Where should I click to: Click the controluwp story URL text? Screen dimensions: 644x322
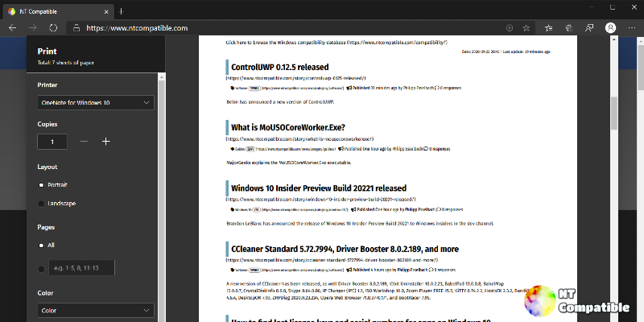(295, 78)
